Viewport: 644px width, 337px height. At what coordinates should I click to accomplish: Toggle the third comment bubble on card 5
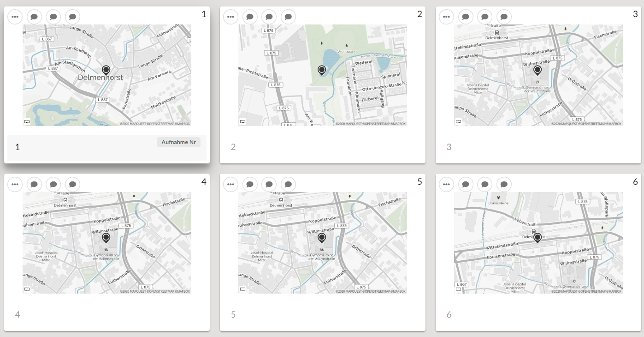[288, 184]
